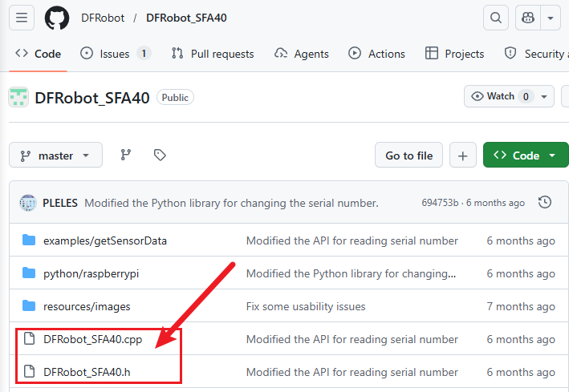Open the Security tab

click(x=536, y=54)
